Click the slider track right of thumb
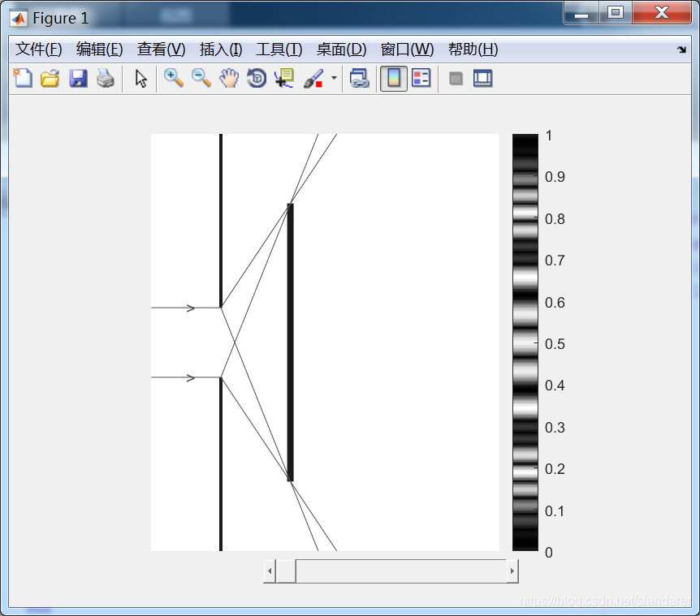Image resolution: width=700 pixels, height=616 pixels. (401, 571)
